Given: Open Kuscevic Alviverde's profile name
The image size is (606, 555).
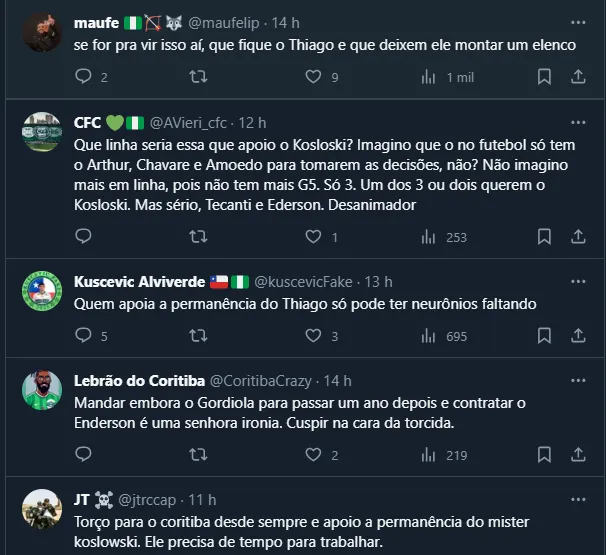Looking at the screenshot, I should [x=139, y=282].
